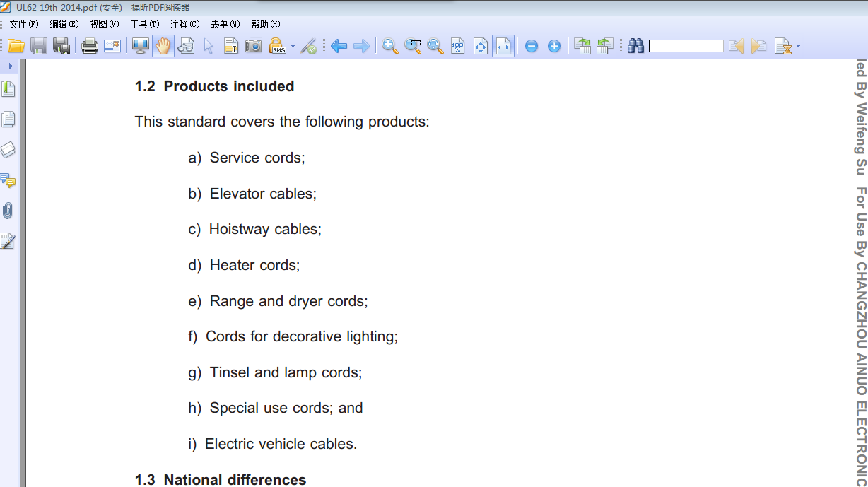
Task: Go to previous view with back arrow
Action: 339,47
